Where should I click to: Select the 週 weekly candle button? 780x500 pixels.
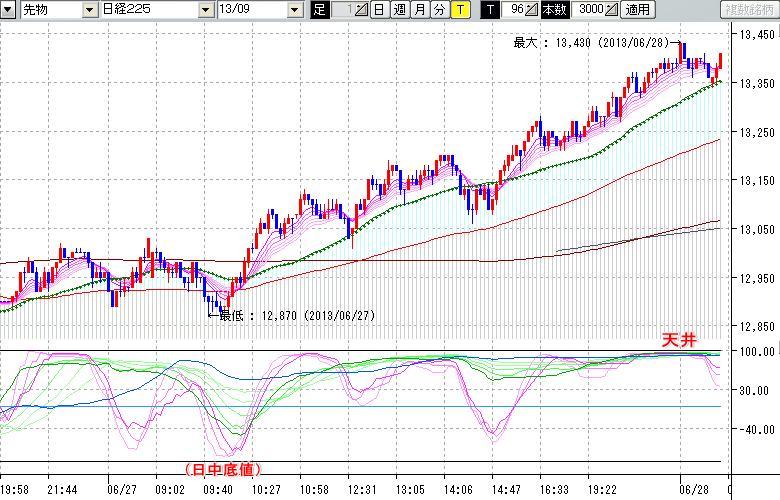click(399, 10)
